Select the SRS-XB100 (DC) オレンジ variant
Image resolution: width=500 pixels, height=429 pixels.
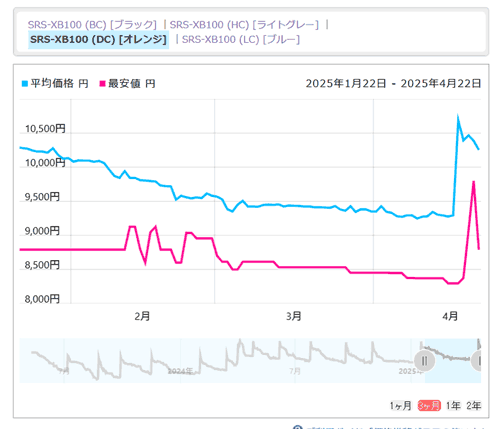coord(98,40)
